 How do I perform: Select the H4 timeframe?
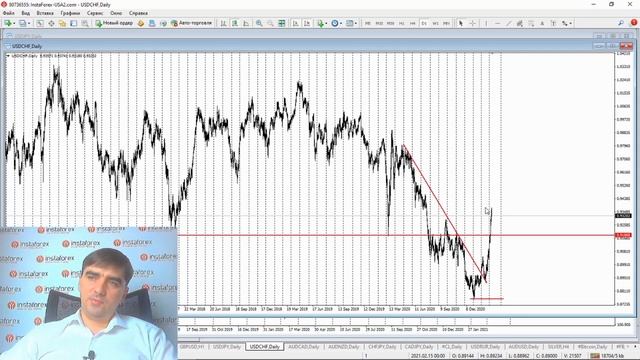[x=413, y=23]
